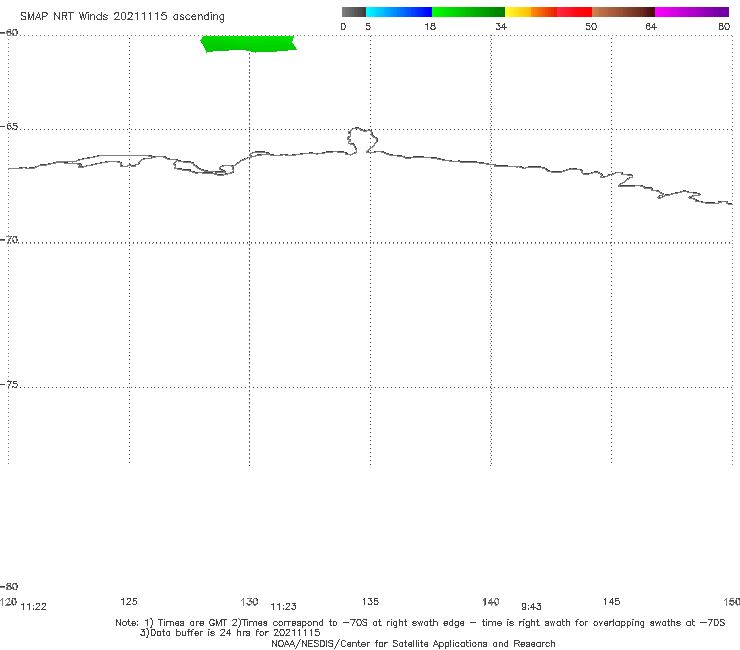
Task: Click the title 'SMAP NRT Winds 20211115 ascending'
Action: pos(122,16)
